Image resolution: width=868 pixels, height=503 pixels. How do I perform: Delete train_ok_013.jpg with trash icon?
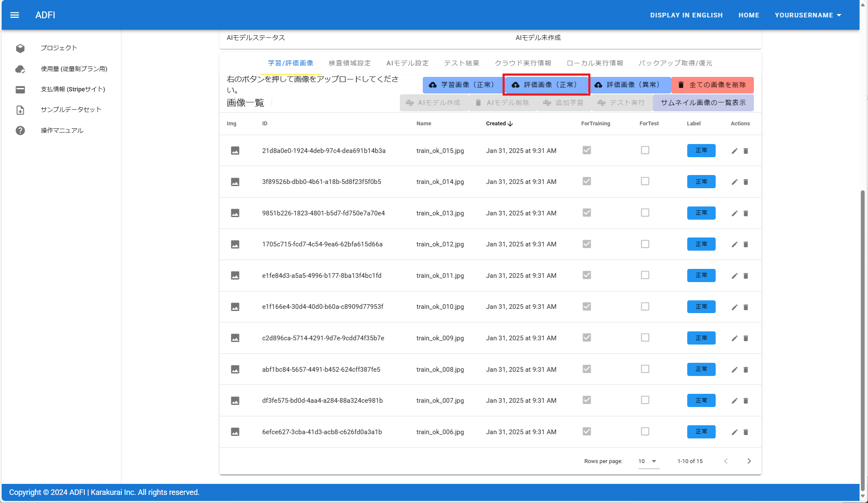point(746,213)
